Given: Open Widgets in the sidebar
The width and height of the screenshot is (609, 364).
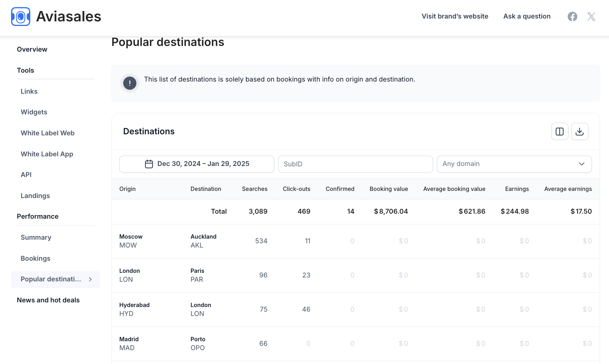Looking at the screenshot, I should pos(34,112).
